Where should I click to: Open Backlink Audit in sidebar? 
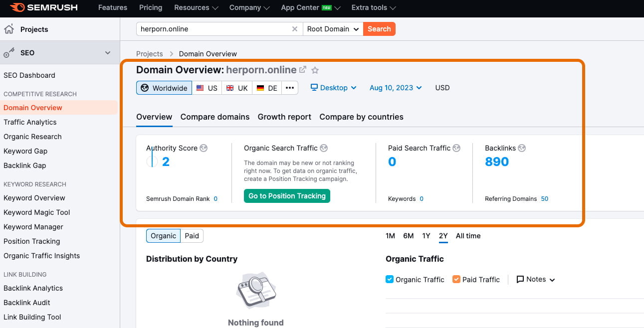coord(27,303)
